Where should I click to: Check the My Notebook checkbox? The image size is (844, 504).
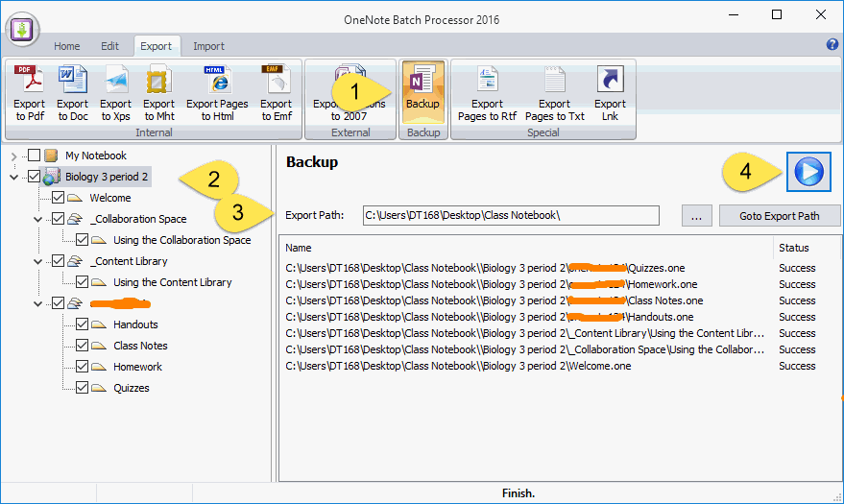click(34, 156)
